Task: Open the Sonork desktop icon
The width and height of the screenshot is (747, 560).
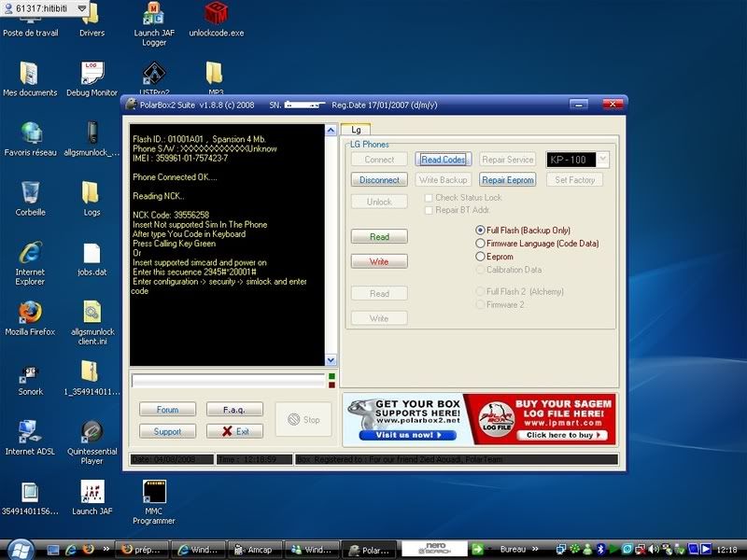Action: point(30,380)
